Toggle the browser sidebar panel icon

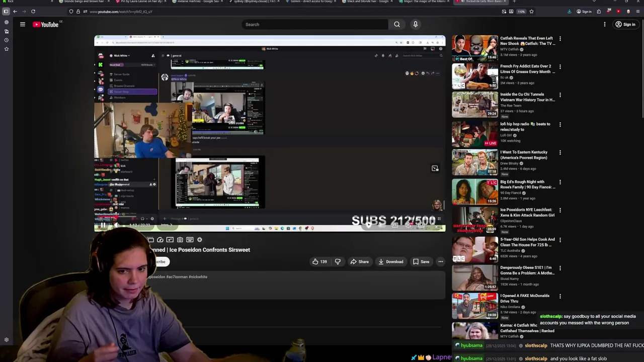click(6, 11)
